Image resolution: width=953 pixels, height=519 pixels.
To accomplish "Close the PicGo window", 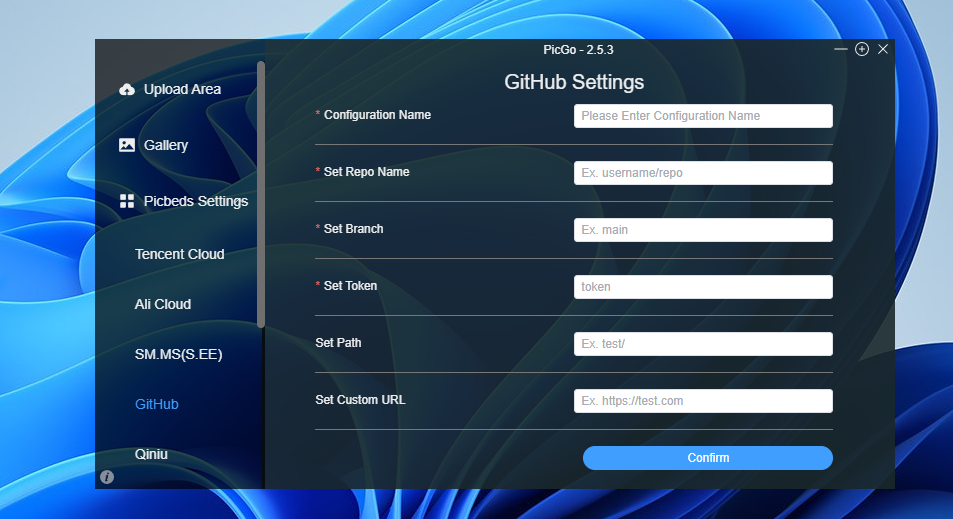I will (x=883, y=49).
